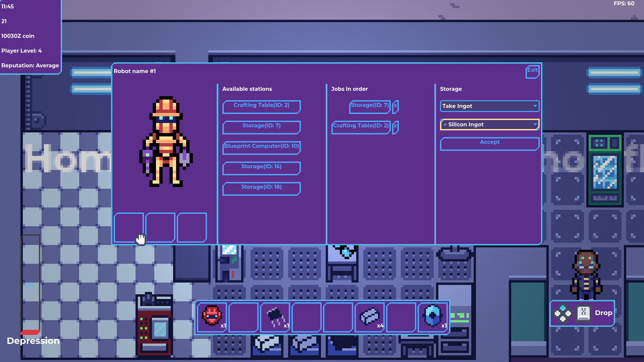Choose Storage(ID: 18) station
Image resolution: width=644 pixels, height=362 pixels.
point(261,188)
